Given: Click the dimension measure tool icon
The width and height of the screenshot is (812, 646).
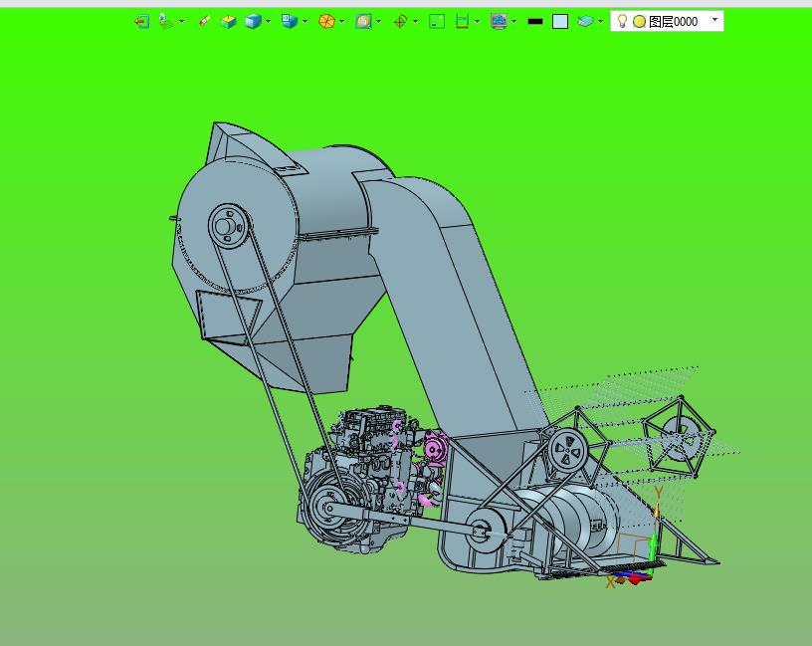Looking at the screenshot, I should tap(462, 21).
